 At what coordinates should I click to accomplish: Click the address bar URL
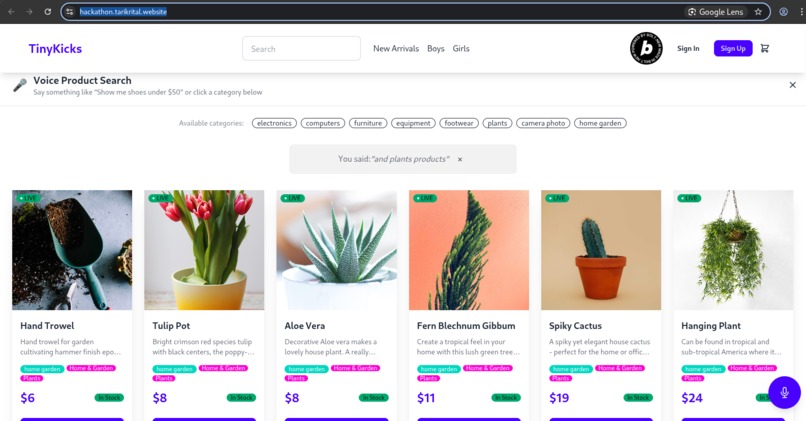123,12
